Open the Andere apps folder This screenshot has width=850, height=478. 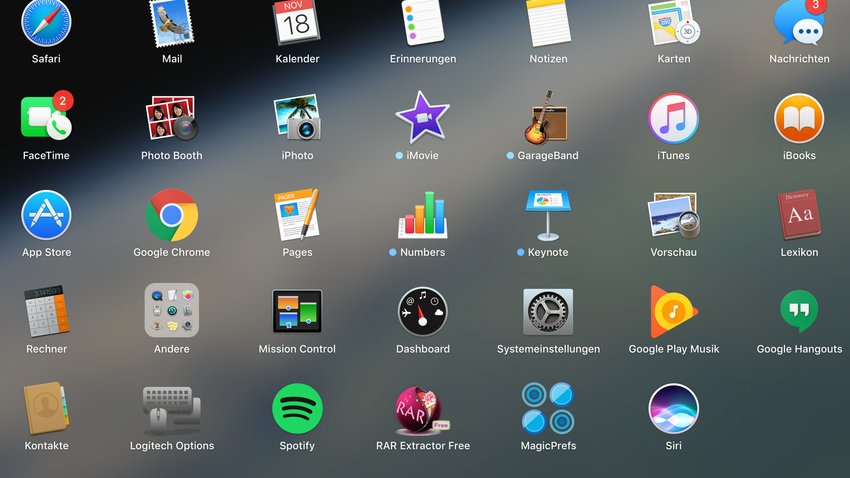point(172,311)
